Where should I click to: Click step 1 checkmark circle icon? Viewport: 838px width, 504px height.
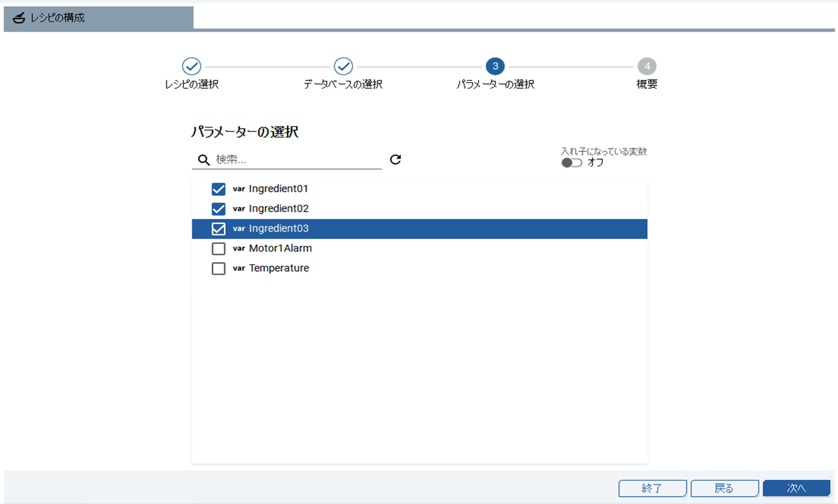tap(191, 66)
